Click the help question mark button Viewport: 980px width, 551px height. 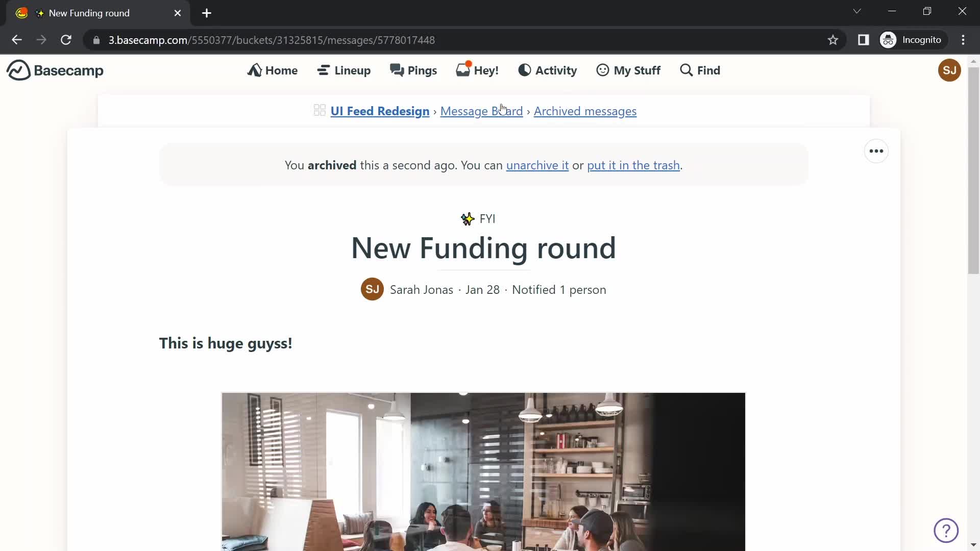click(946, 530)
